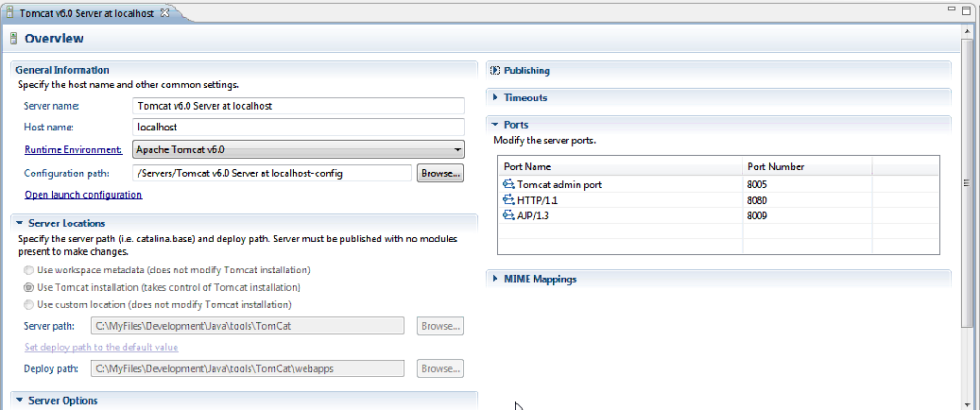980x410 pixels.
Task: Click the server icon beside Overview heading
Action: click(x=14, y=39)
